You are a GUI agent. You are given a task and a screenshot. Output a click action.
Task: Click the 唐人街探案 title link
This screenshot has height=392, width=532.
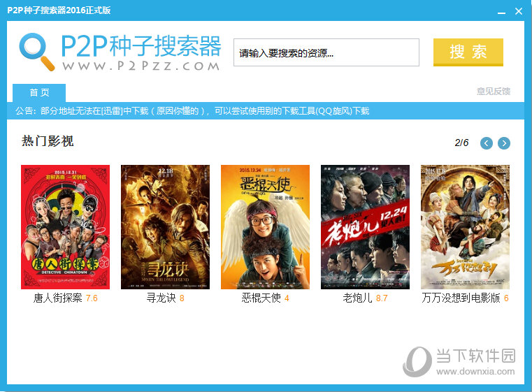(58, 298)
